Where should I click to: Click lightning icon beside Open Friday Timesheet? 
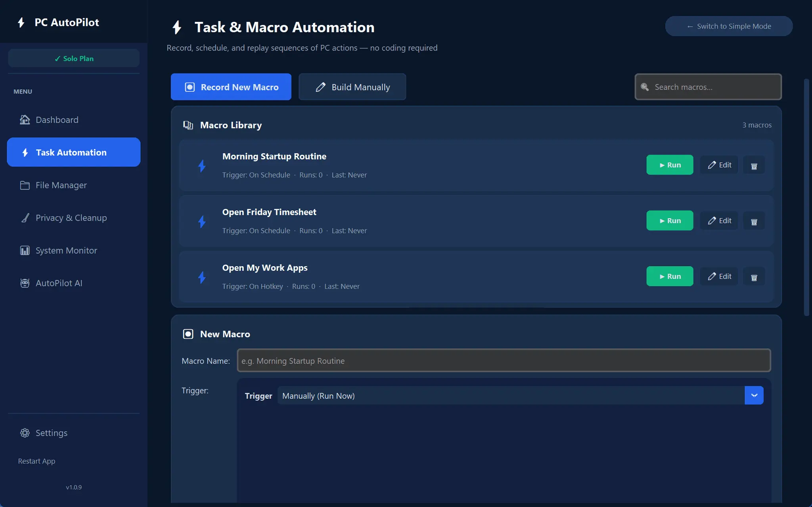point(202,221)
